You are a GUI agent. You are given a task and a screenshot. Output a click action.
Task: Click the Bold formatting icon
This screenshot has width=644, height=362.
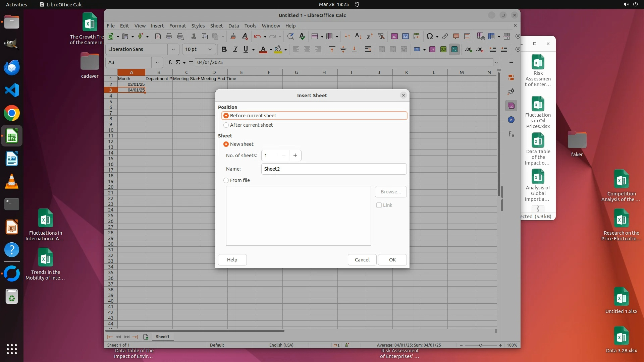224,50
